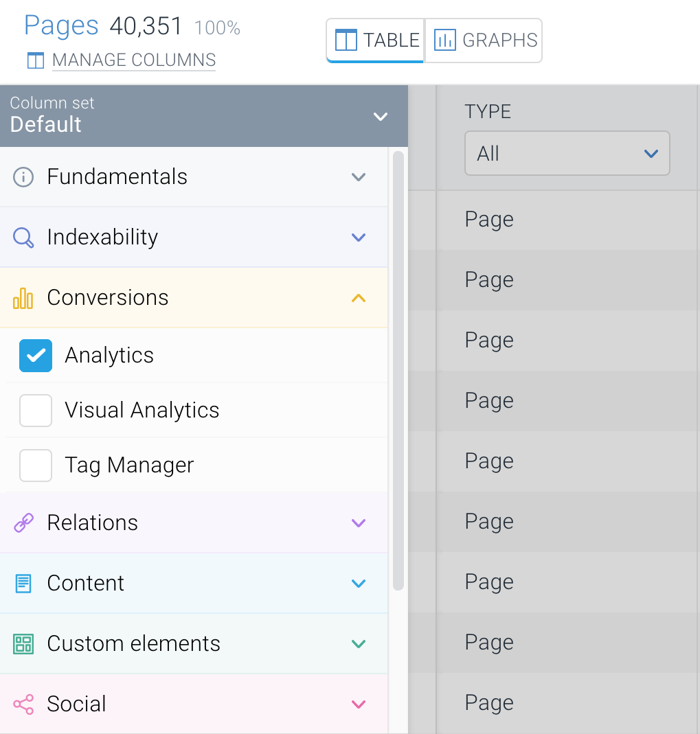
Task: Expand the Indexability section chevron
Action: 359,238
